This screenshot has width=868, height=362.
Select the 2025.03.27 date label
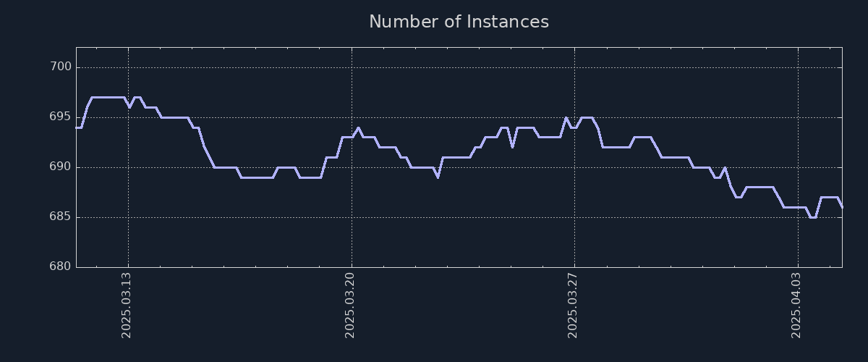573,305
